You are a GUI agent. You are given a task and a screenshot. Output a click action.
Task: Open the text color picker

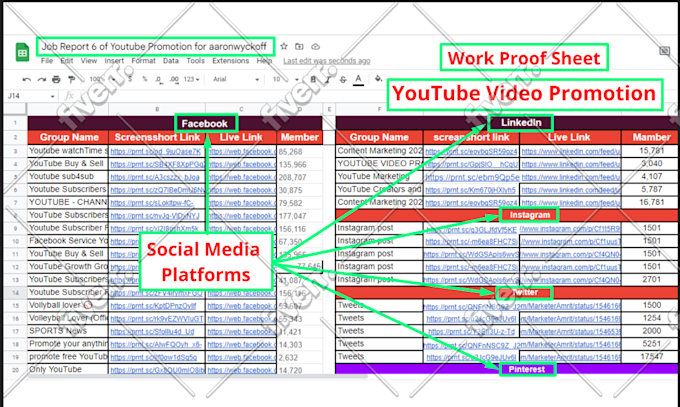[358, 80]
